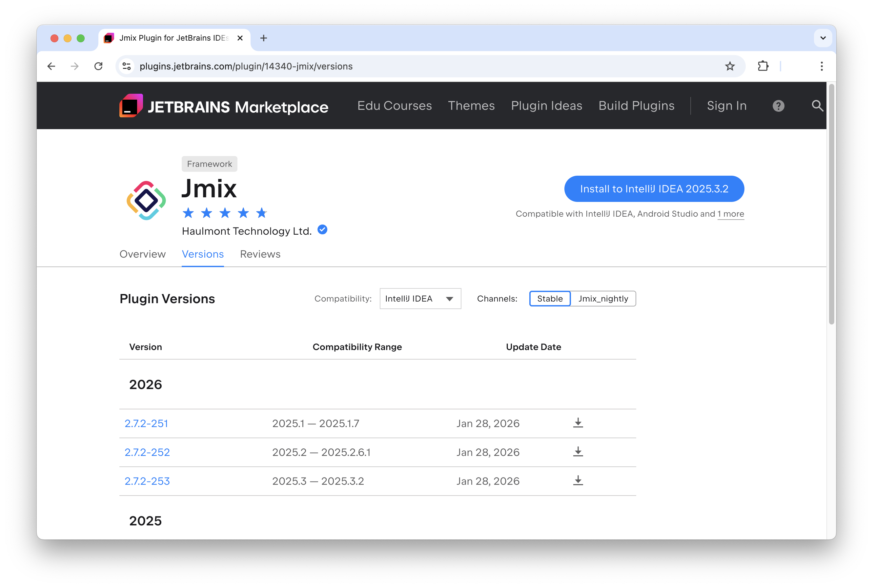
Task: Click the Install to IntelliJ IDEA 2025.3.2 button
Action: [x=654, y=188]
